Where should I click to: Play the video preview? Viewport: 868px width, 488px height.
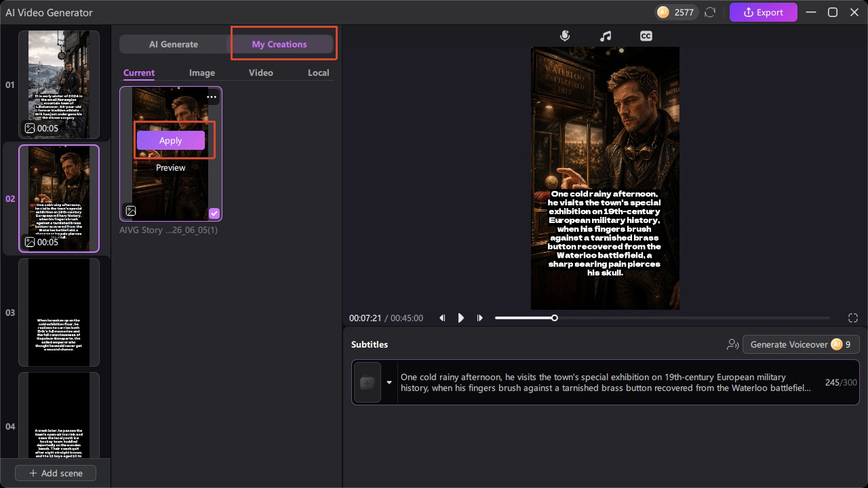[x=461, y=318]
